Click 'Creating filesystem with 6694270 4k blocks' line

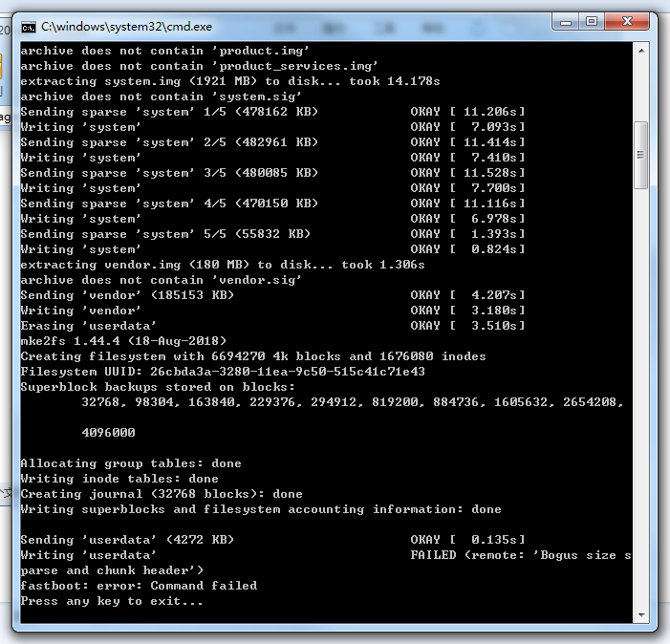[x=253, y=356]
